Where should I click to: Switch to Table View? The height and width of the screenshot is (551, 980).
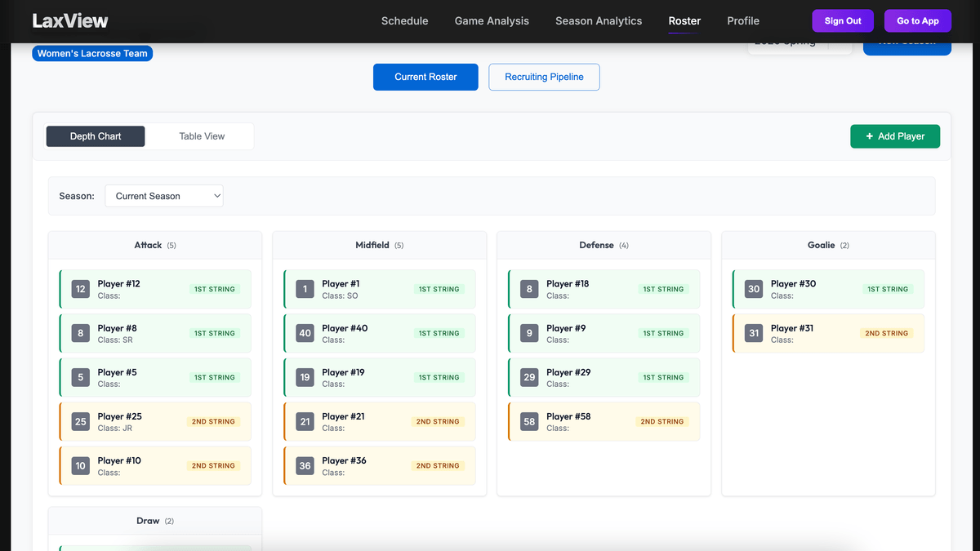[200, 136]
